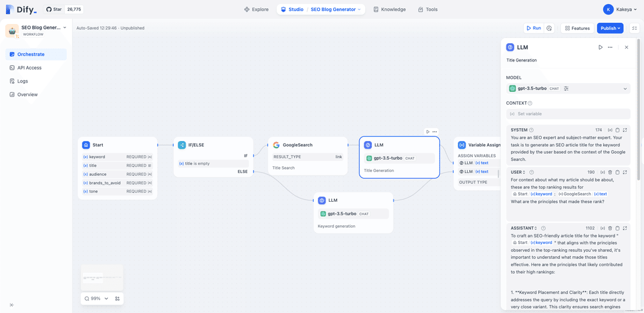Insert variable in the USER prompt
This screenshot has height=313, width=644.
coord(603,172)
